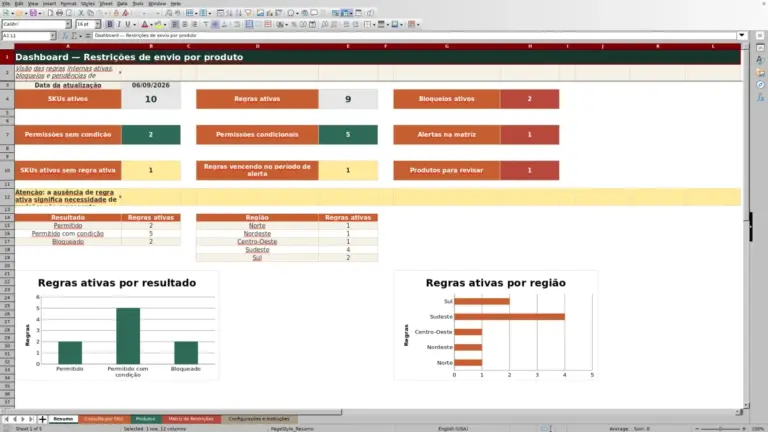Align cell text right
Viewport: 768px width, 432px height.
pyautogui.click(x=194, y=24)
